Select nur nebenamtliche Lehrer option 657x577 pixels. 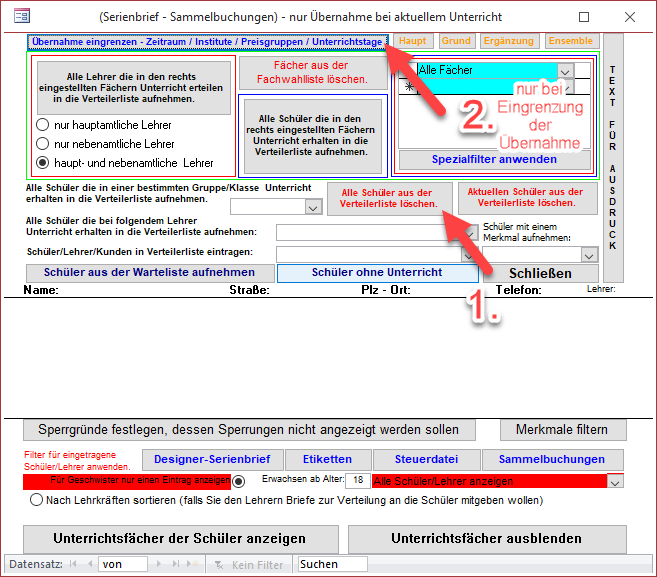click(42, 144)
